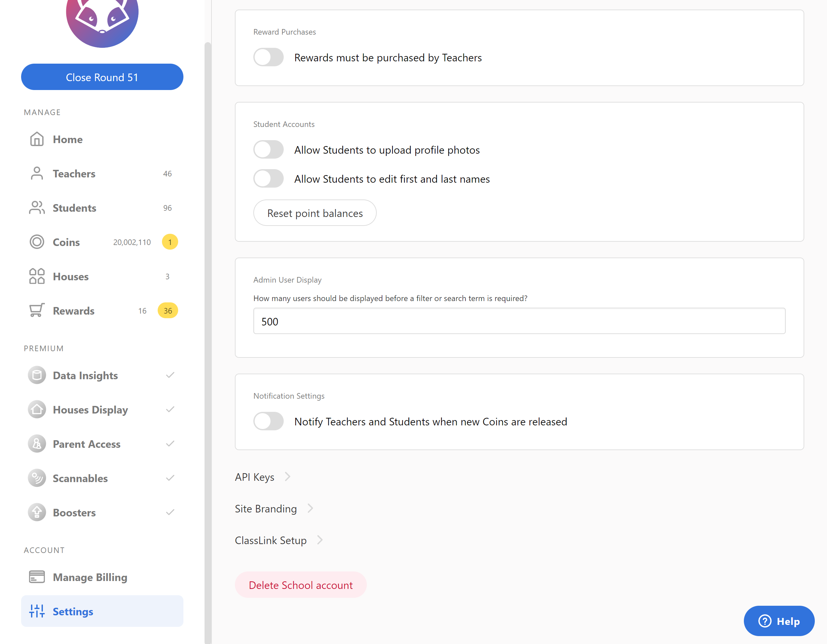Viewport: 827px width, 644px height.
Task: Enable Notify Teachers when new Coins are released
Action: (x=268, y=421)
